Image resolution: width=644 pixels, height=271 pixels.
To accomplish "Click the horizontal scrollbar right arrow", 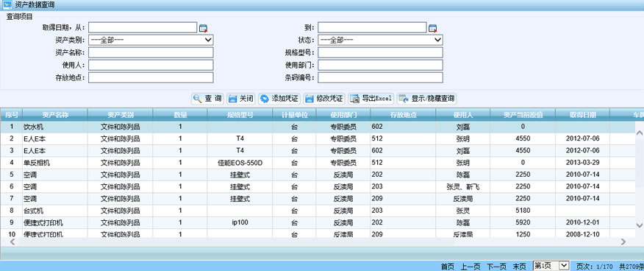I will (623, 242).
